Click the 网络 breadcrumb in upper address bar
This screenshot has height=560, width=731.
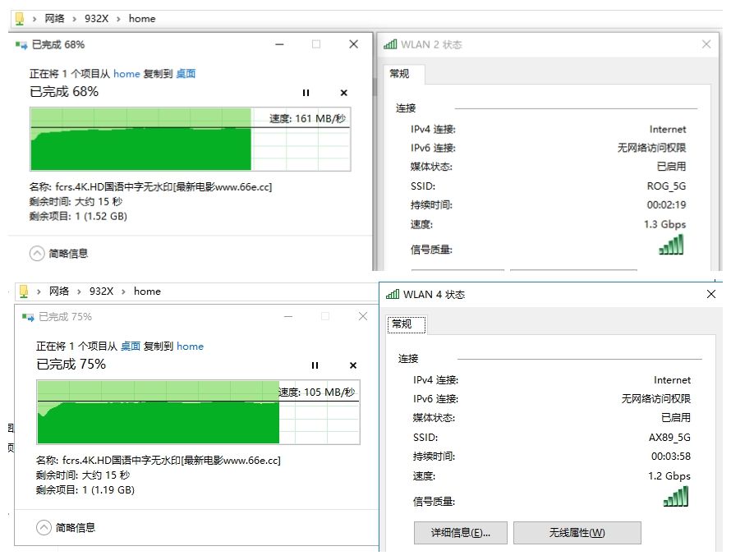pos(54,19)
